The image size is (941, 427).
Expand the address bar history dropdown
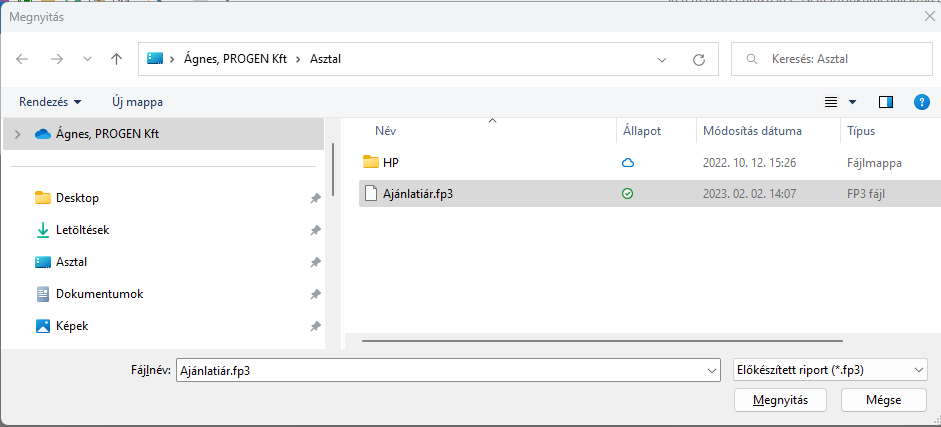pos(662,60)
